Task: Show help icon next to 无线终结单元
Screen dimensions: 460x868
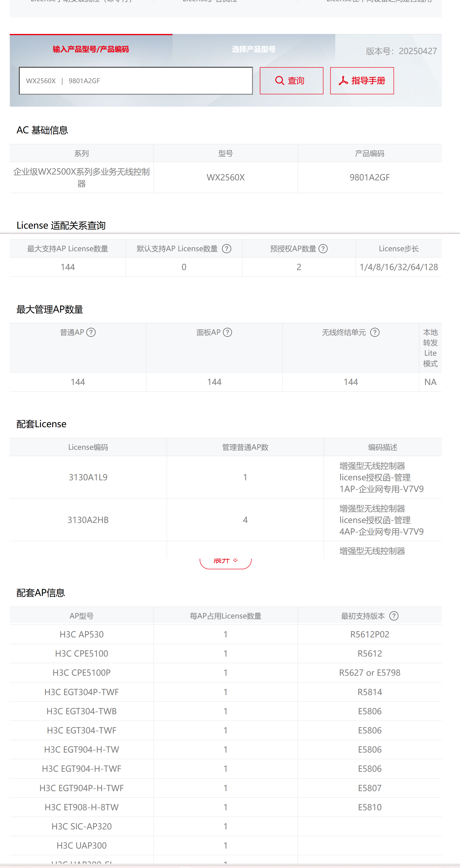Action: [375, 333]
